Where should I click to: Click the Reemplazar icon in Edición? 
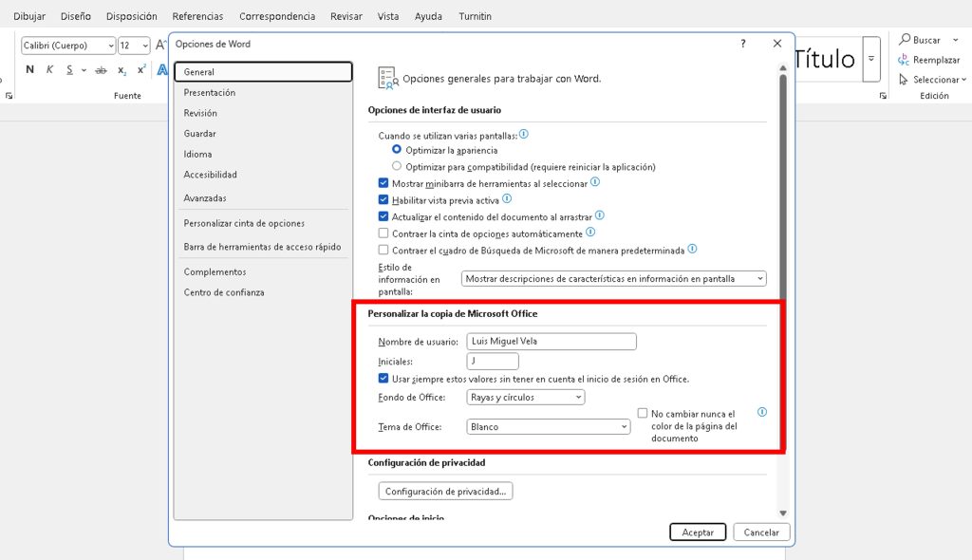pyautogui.click(x=904, y=60)
